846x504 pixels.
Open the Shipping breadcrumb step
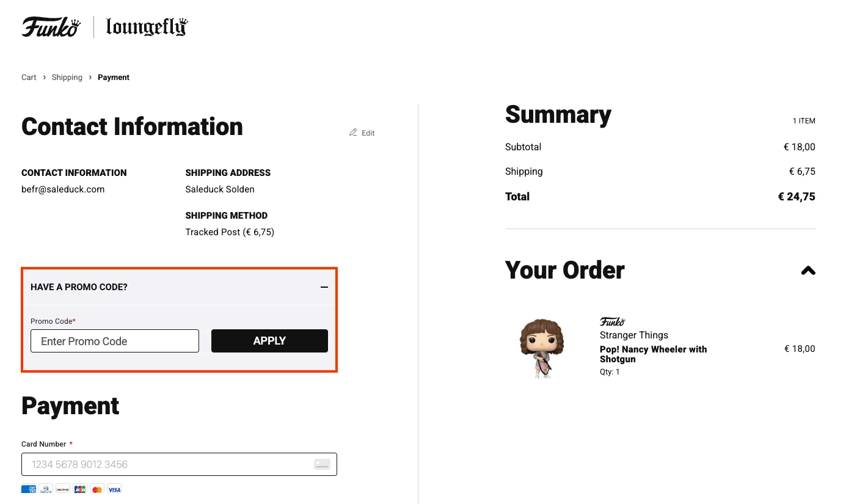click(67, 77)
